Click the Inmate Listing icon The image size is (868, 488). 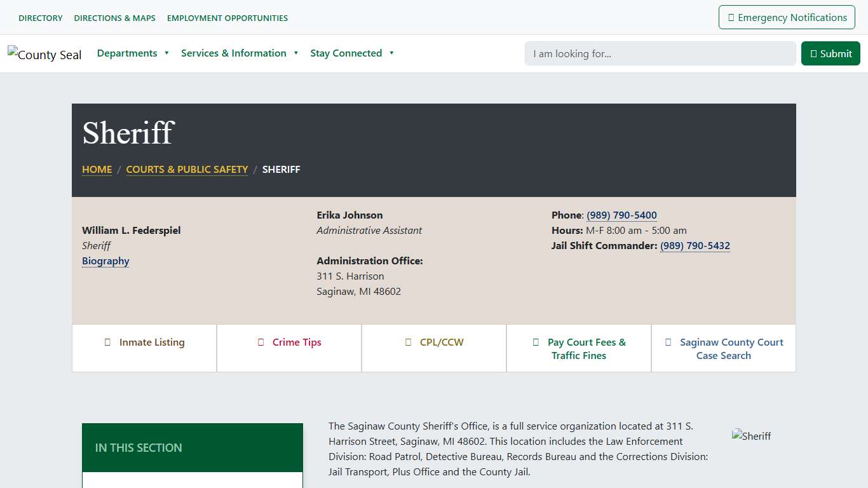[x=108, y=342]
